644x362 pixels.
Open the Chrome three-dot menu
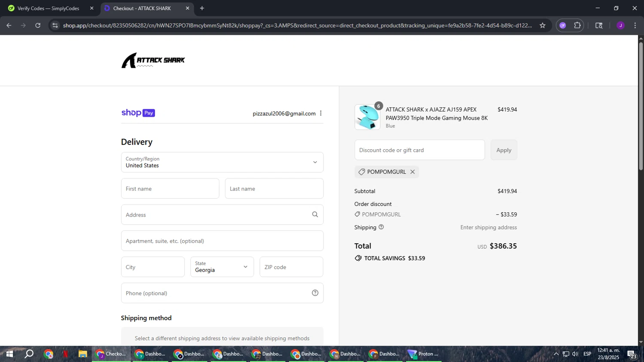[x=635, y=25]
